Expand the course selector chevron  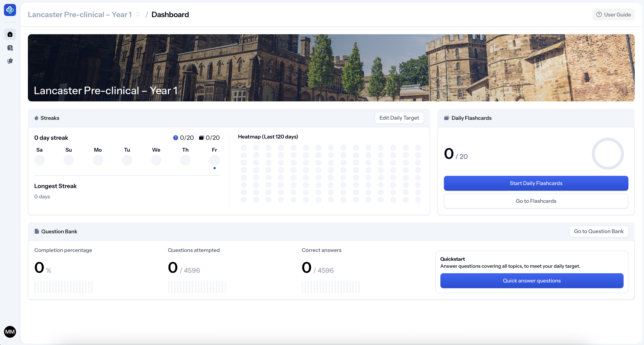point(138,14)
